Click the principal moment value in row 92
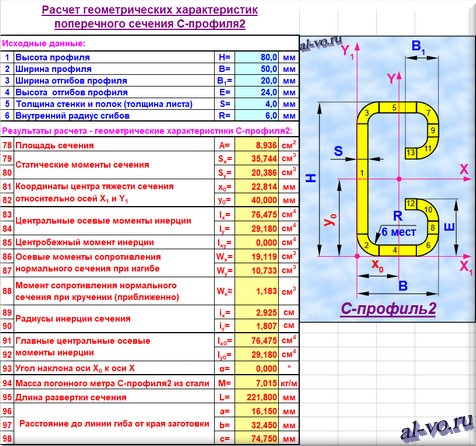The height and width of the screenshot is (446, 476). 256,354
